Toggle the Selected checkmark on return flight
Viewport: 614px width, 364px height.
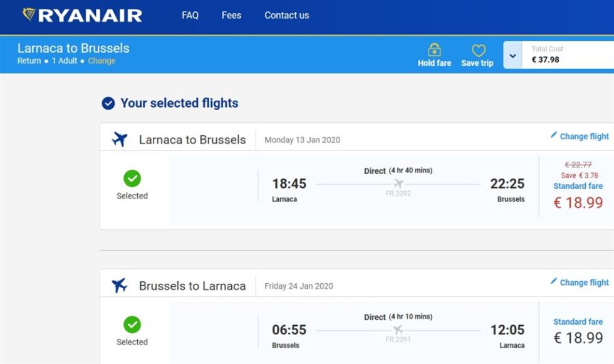coord(132,325)
